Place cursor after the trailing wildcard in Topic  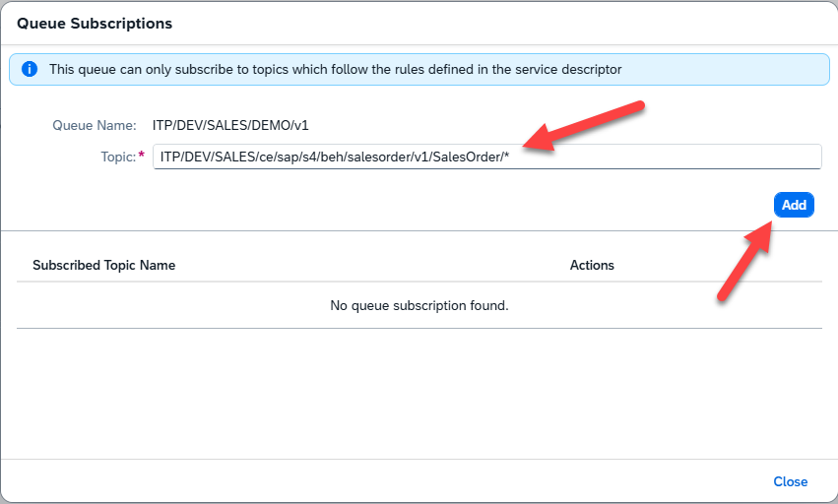tap(510, 157)
